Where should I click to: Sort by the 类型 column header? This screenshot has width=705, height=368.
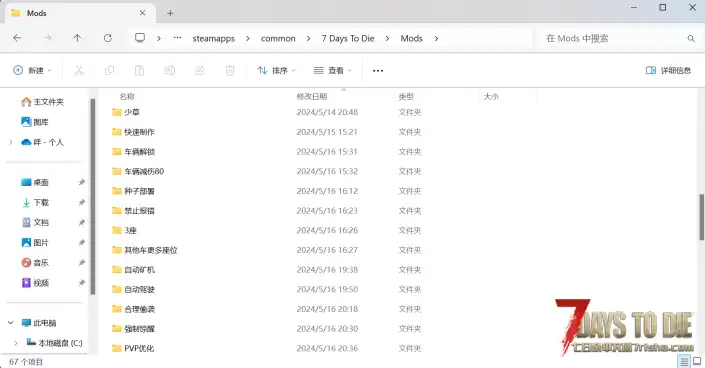pyautogui.click(x=406, y=96)
